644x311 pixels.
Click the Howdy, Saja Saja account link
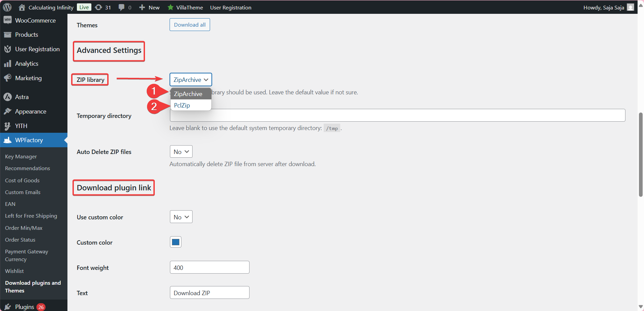(x=604, y=7)
